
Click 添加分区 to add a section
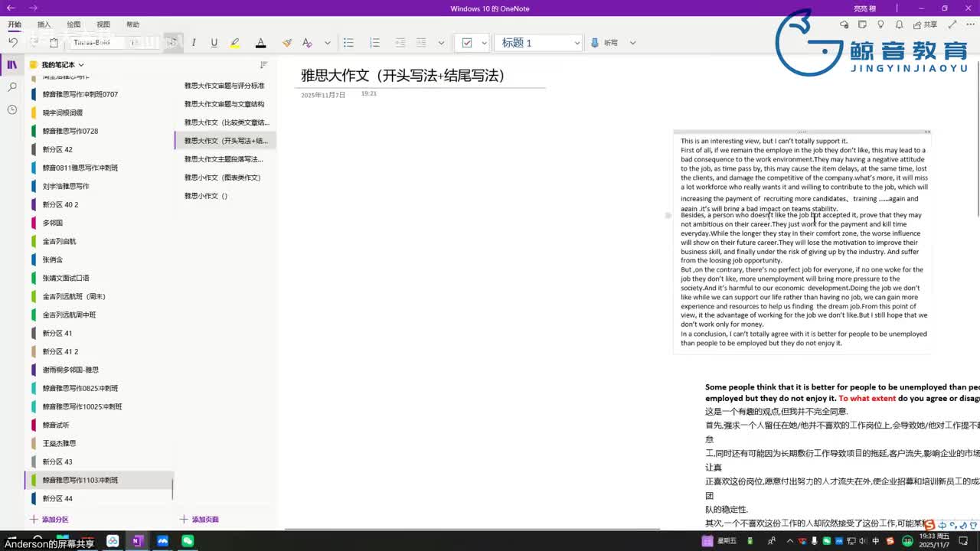pos(49,519)
